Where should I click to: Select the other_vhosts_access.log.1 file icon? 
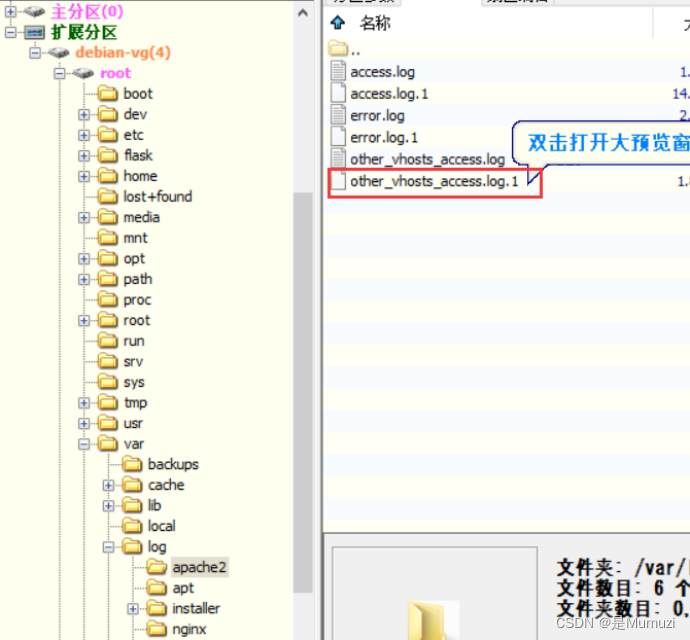(x=338, y=180)
